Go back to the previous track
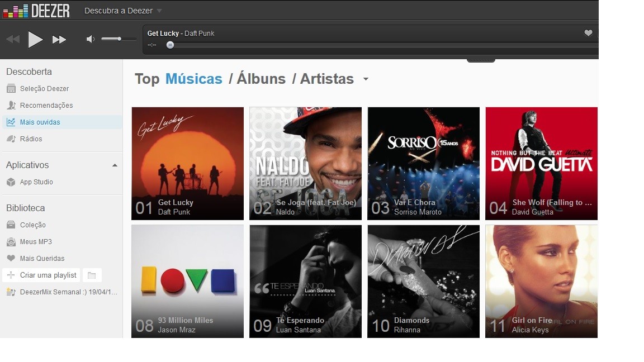The width and height of the screenshot is (644, 362). click(13, 40)
